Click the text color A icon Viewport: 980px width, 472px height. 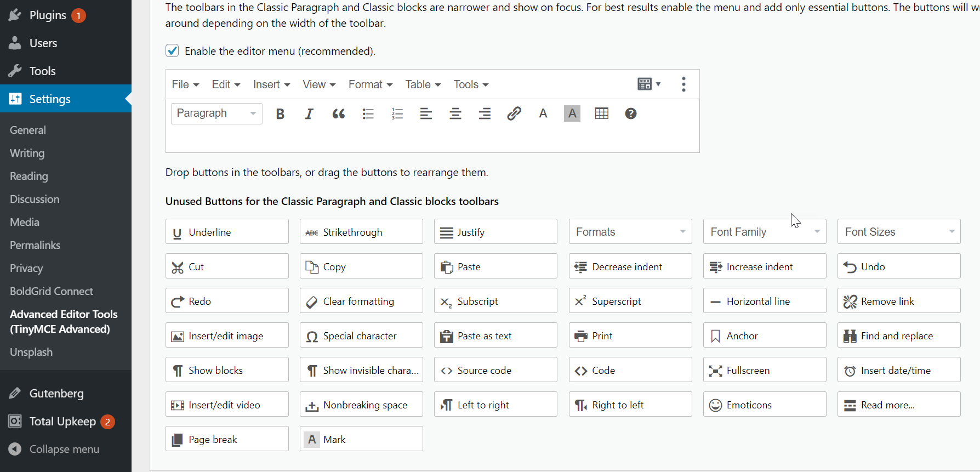[543, 113]
